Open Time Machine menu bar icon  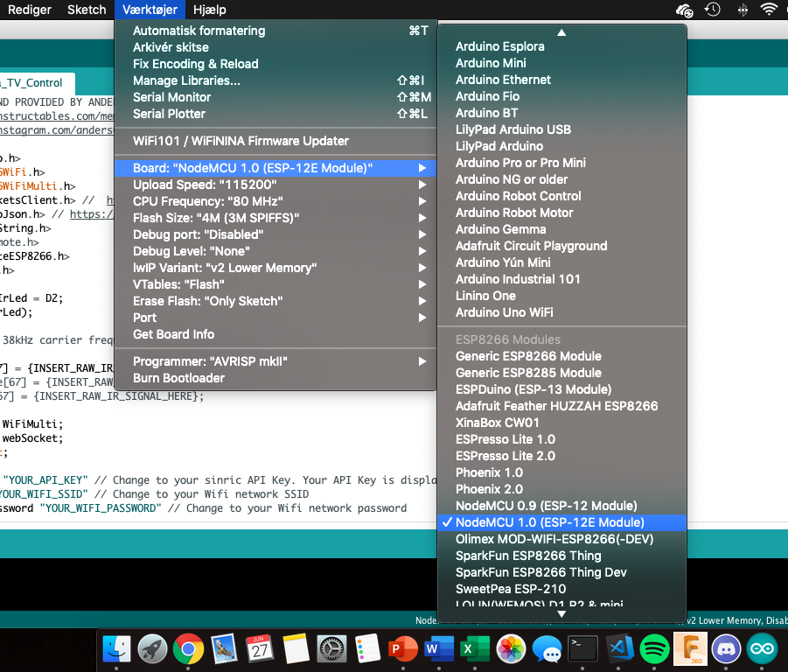click(713, 10)
